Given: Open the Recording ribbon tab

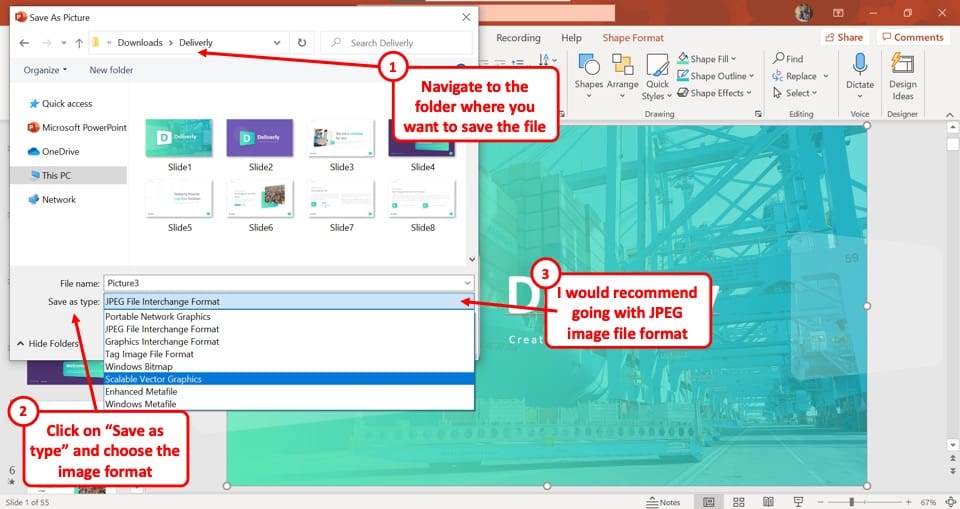Looking at the screenshot, I should tap(518, 38).
